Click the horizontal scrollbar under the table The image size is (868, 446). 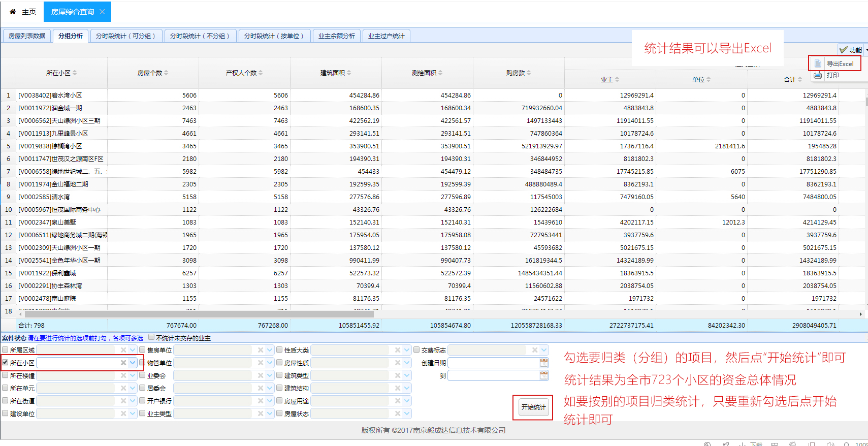(x=203, y=314)
